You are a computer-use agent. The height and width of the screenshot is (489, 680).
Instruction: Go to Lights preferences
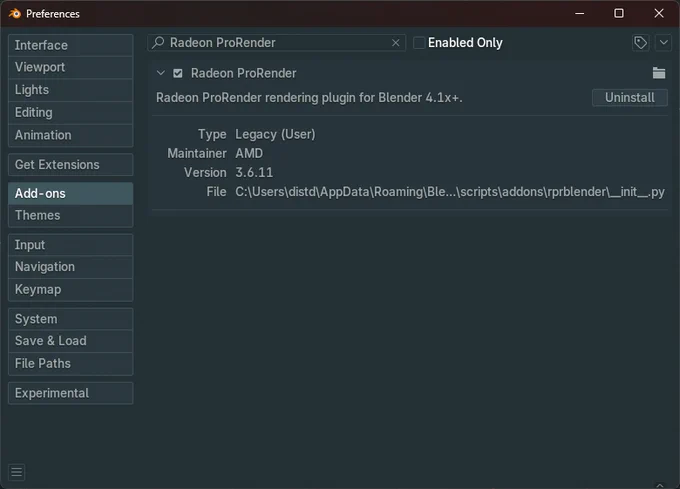tap(71, 90)
